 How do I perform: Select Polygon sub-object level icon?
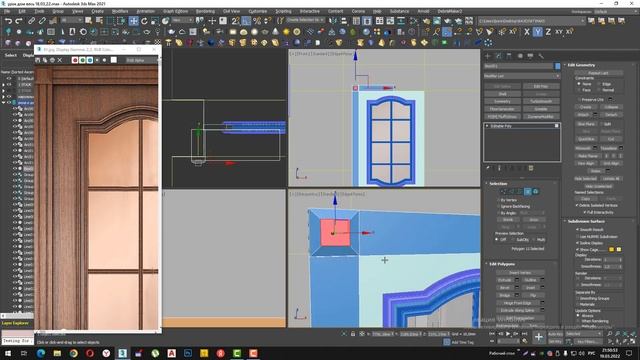(527, 191)
